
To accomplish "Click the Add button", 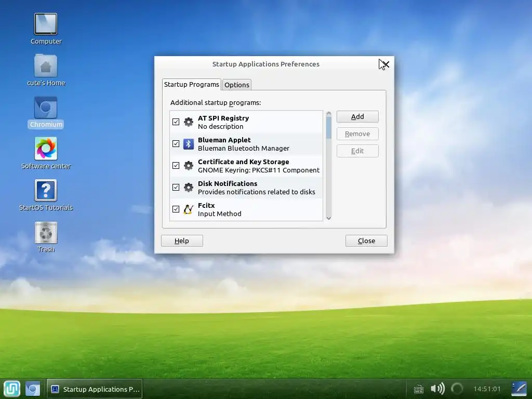I will pos(357,117).
